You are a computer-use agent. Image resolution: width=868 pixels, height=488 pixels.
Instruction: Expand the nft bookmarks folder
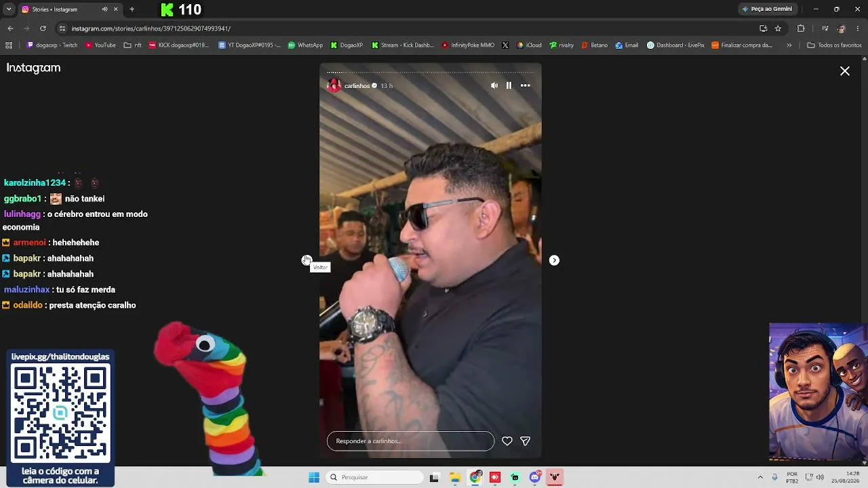(133, 45)
